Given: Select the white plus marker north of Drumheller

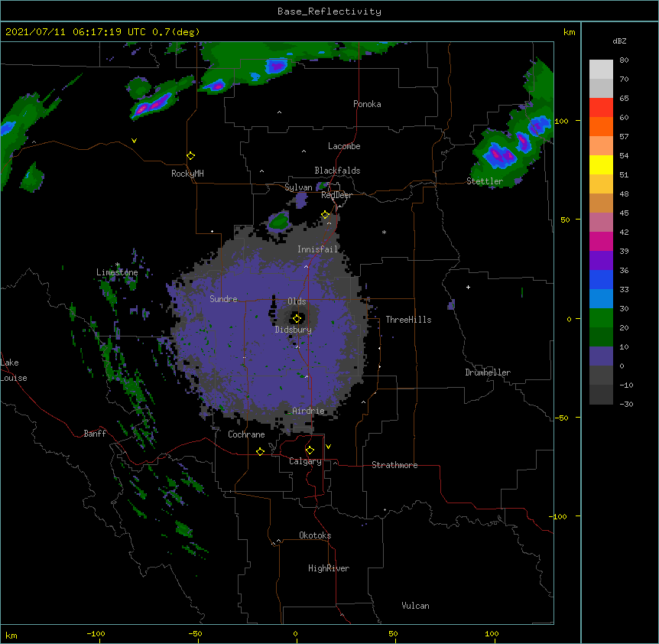Looking at the screenshot, I should click(468, 287).
